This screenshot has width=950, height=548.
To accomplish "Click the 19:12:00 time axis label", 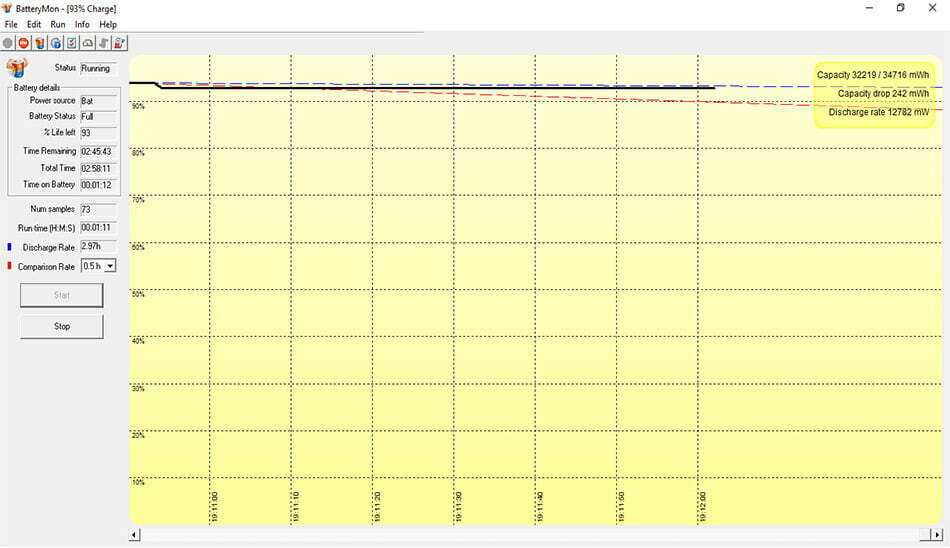I will (703, 507).
